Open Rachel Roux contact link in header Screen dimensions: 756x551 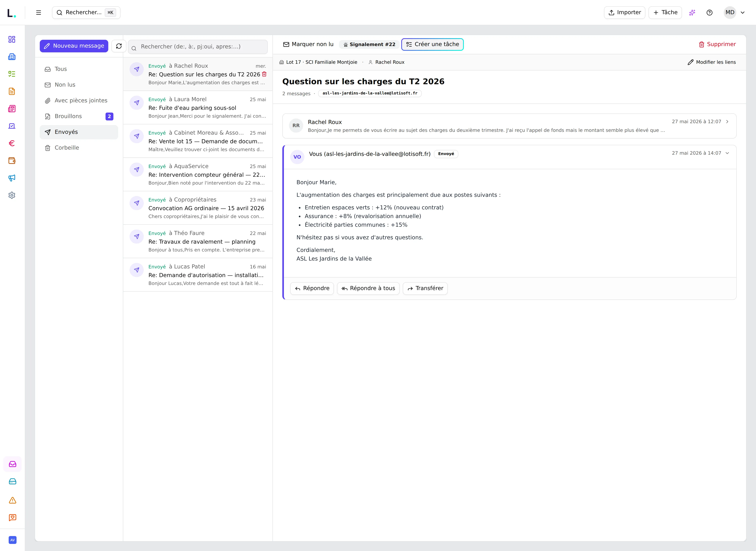(x=386, y=62)
